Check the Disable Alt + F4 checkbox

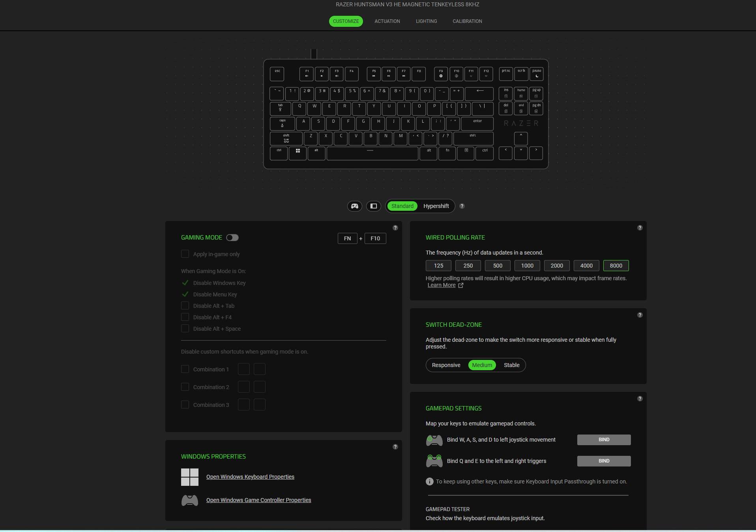pyautogui.click(x=185, y=317)
